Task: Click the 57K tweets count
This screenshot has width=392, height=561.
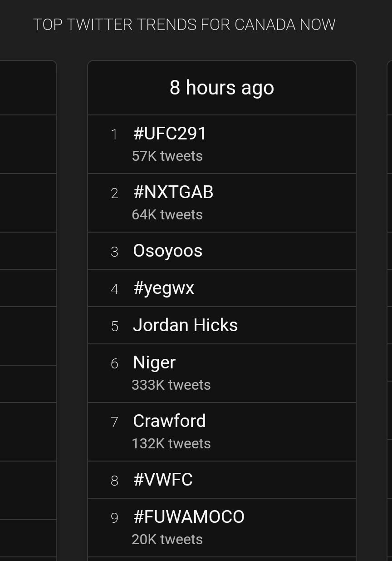Action: 167,156
